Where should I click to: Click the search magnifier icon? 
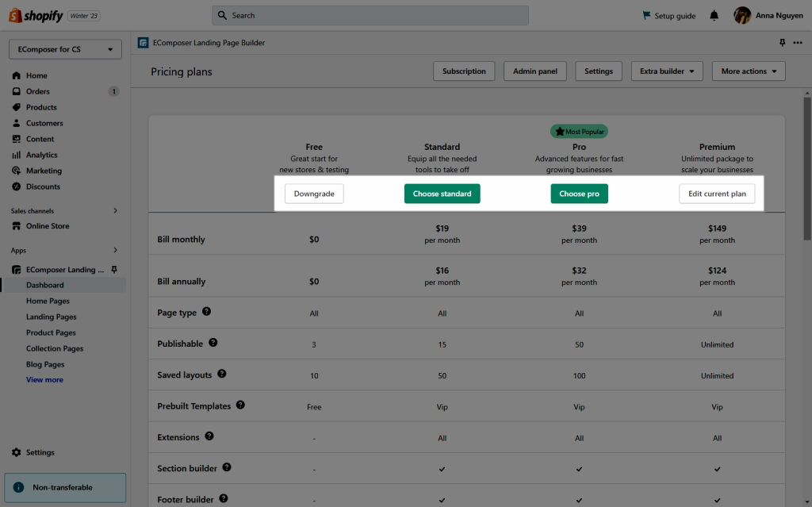click(222, 16)
